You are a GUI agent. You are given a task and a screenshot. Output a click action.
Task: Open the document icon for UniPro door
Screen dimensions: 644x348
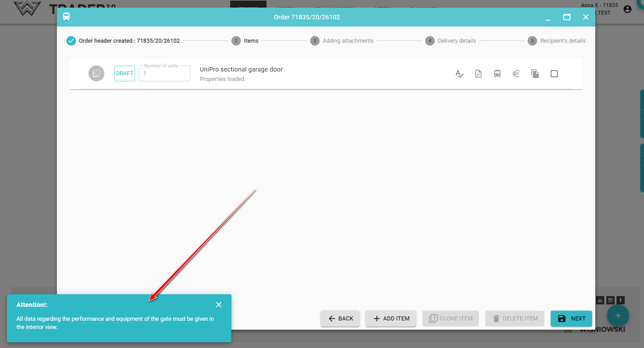pos(478,74)
